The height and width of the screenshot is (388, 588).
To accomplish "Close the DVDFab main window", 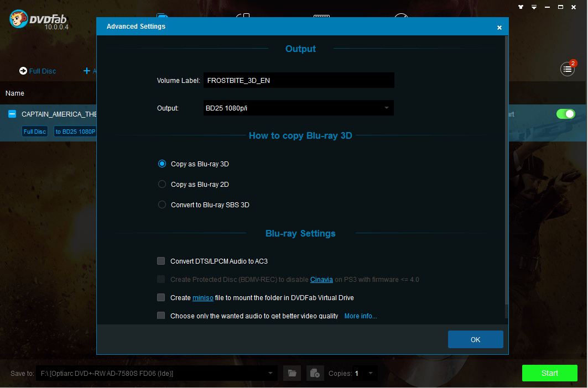I will click(x=574, y=7).
